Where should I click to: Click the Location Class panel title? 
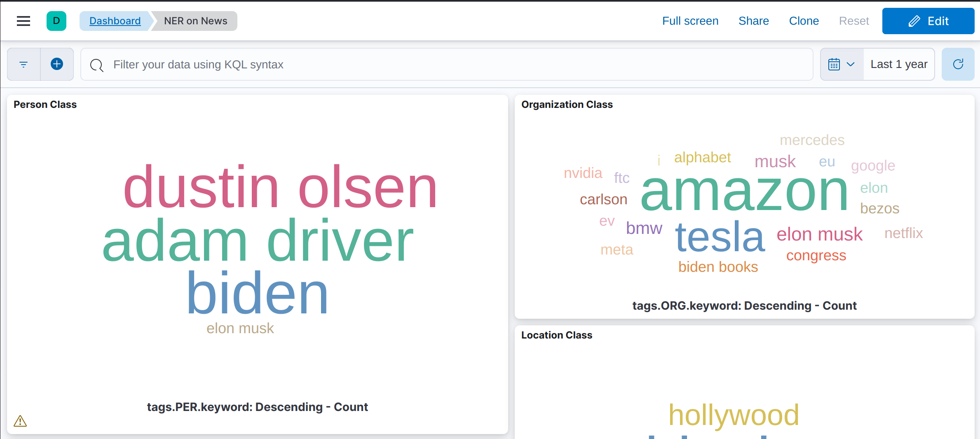point(556,335)
